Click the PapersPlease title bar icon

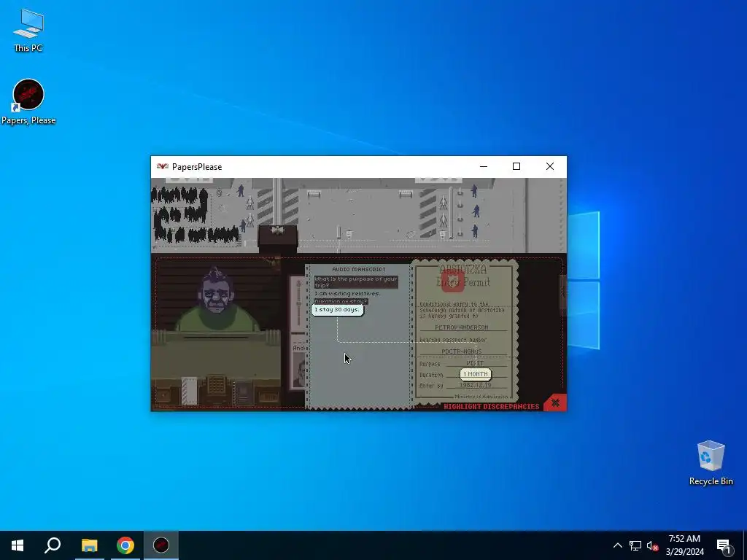[163, 167]
